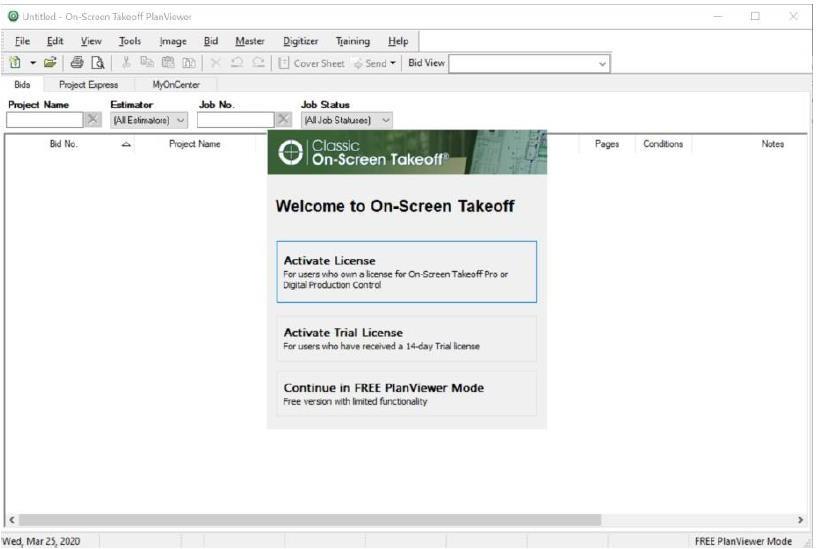This screenshot has width=816, height=549.
Task: Click the Print Preview icon
Action: point(98,63)
